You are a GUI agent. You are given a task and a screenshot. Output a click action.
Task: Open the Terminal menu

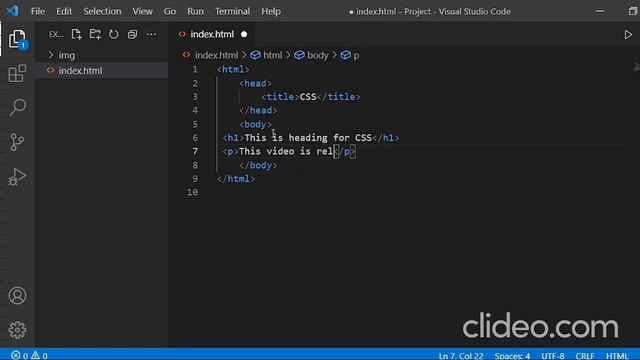tap(232, 11)
